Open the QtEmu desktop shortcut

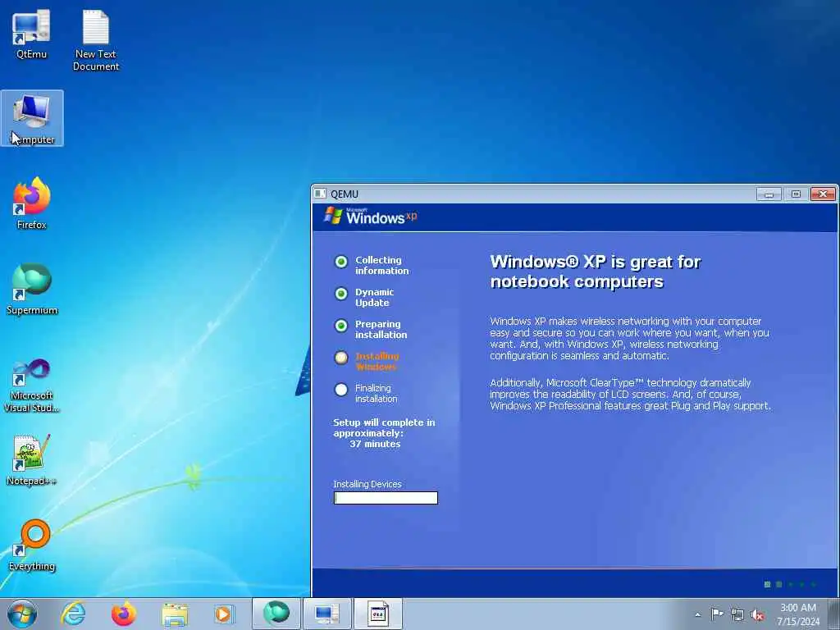click(31, 34)
